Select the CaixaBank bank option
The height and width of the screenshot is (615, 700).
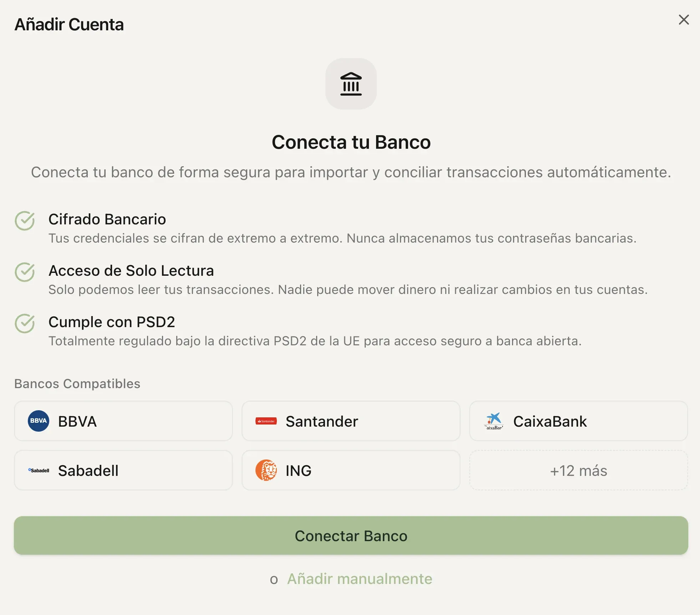(x=578, y=421)
